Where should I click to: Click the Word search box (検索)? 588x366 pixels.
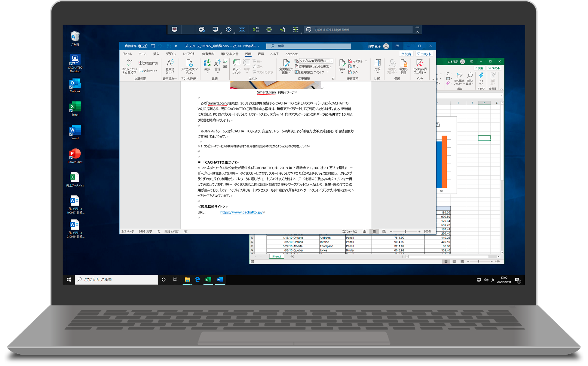[x=308, y=46]
